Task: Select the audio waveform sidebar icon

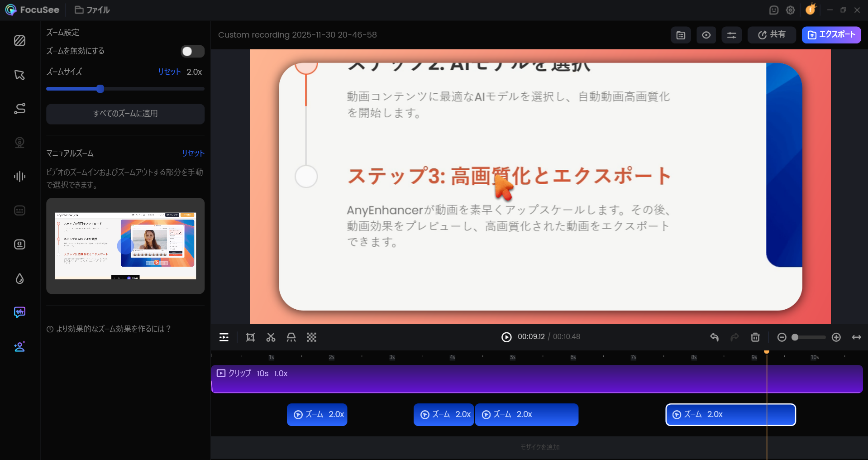Action: point(19,177)
